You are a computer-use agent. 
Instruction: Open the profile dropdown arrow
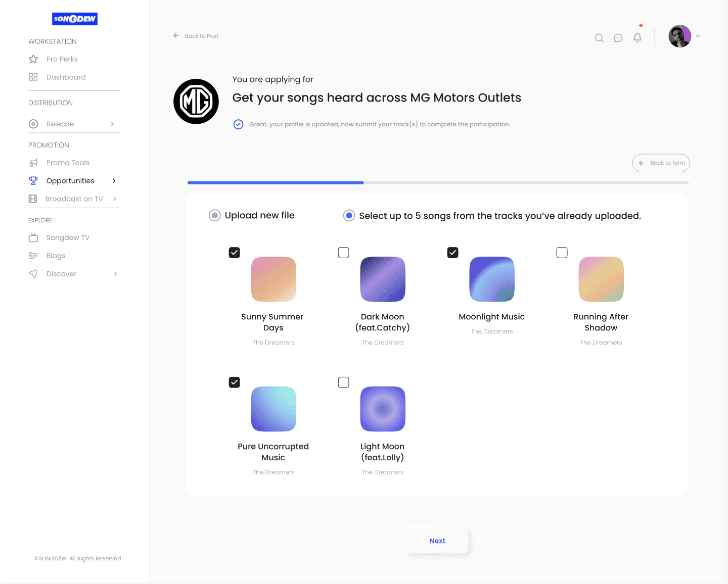[698, 36]
